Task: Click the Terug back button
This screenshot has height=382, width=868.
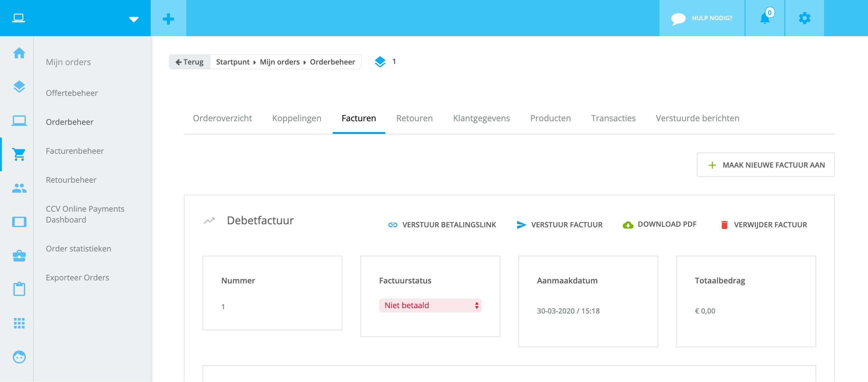Action: [190, 62]
